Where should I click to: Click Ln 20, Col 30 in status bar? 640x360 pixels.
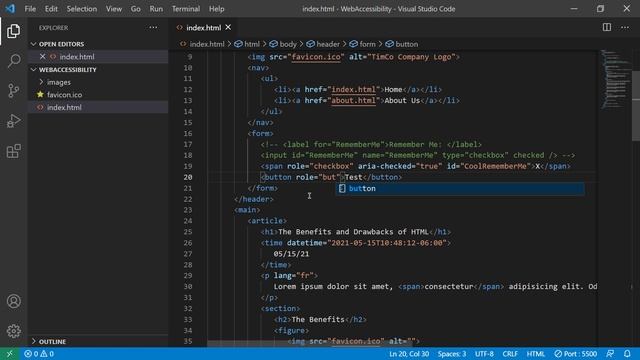coord(409,354)
